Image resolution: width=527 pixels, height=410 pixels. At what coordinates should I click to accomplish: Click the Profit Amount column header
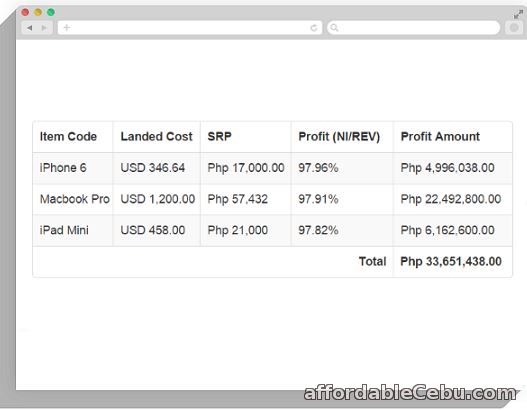click(440, 136)
